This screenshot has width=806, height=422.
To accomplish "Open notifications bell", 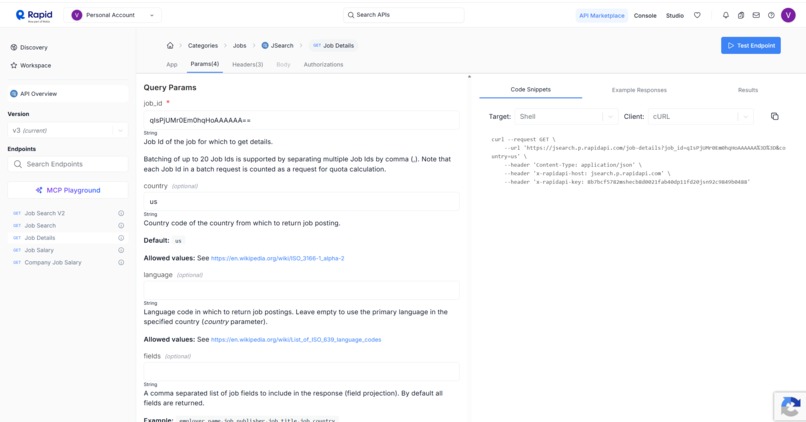I will pyautogui.click(x=726, y=15).
